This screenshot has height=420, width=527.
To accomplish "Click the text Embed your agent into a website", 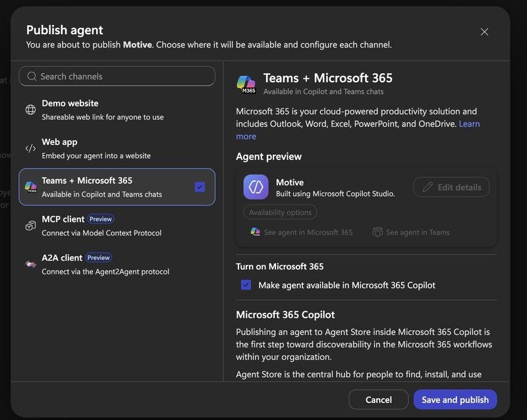I will click(x=96, y=155).
